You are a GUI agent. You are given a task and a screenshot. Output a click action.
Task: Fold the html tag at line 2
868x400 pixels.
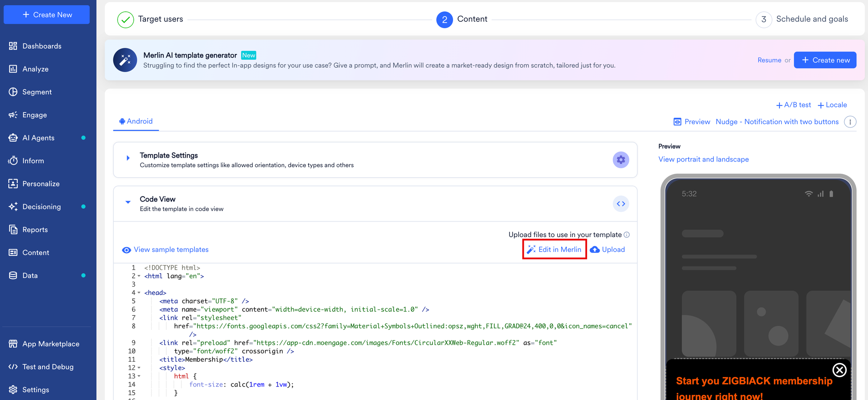point(139,276)
